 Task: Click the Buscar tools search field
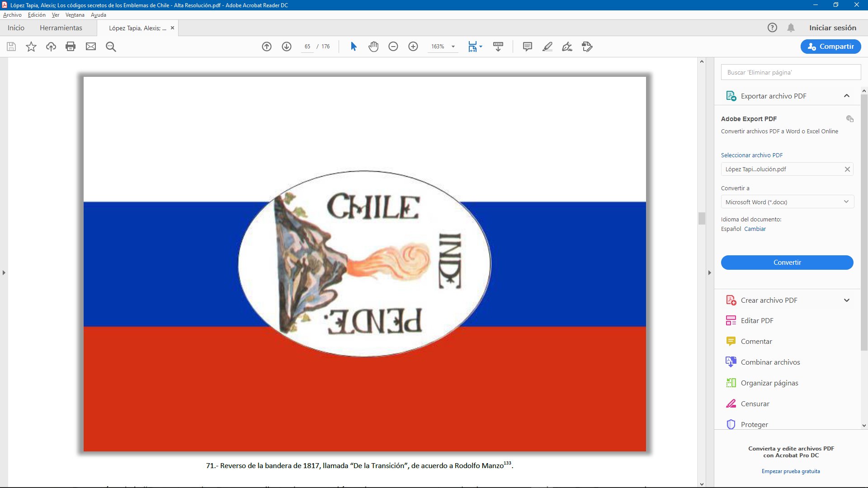[791, 72]
